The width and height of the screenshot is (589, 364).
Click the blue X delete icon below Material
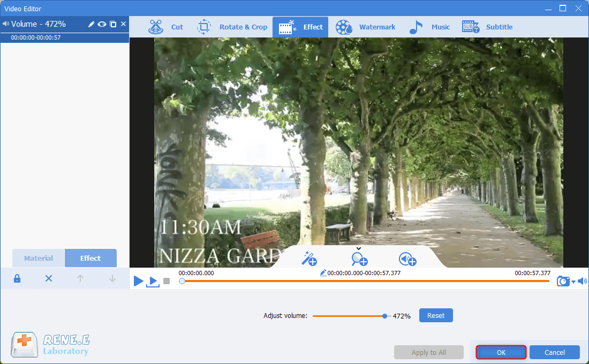[49, 279]
